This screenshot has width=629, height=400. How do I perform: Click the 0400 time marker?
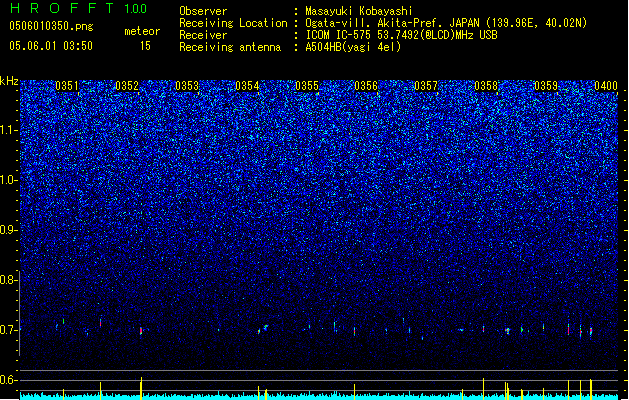tap(606, 86)
